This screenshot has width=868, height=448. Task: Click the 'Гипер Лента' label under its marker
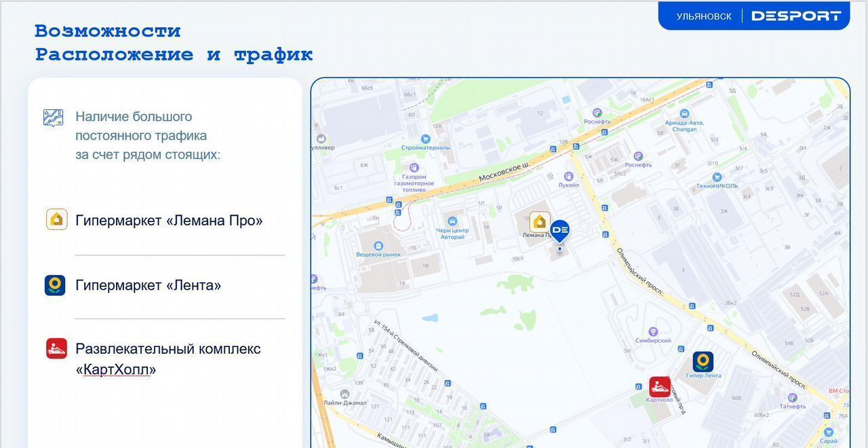tap(704, 375)
